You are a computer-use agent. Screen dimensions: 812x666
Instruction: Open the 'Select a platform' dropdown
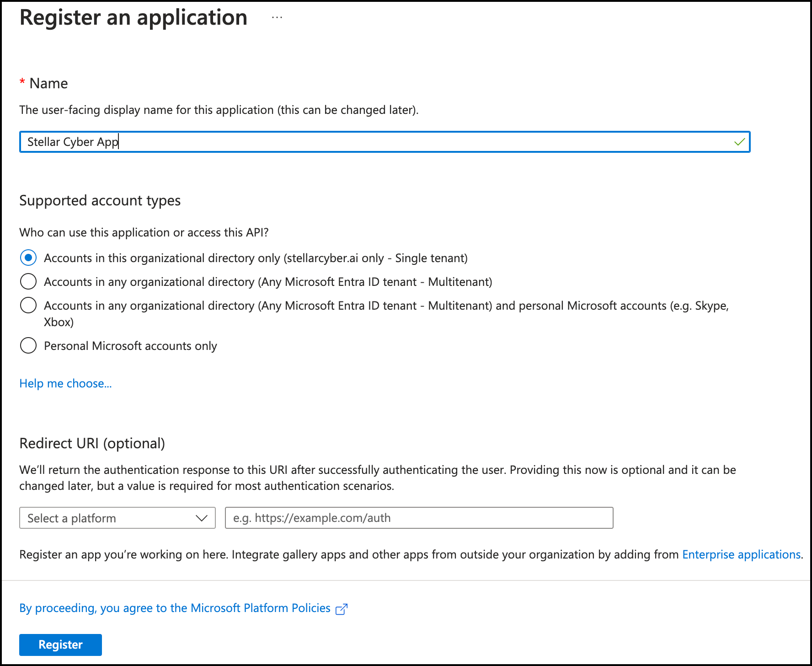[117, 518]
